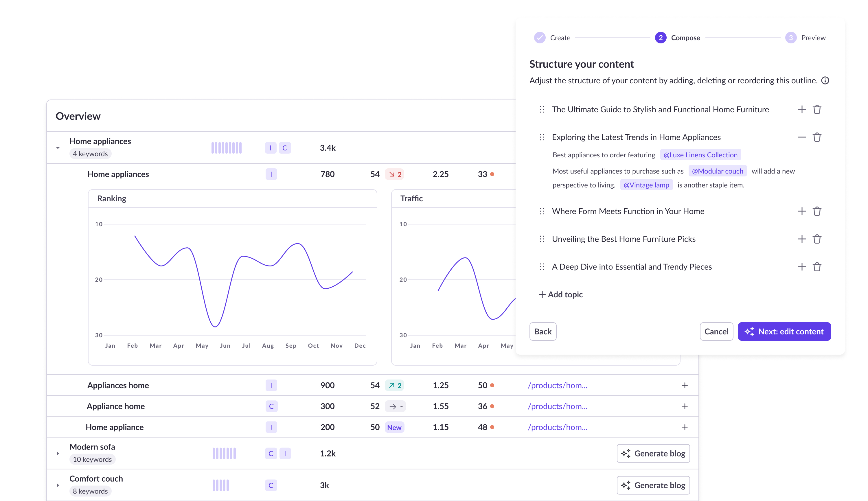Collapse the Home appliances keyword group
The width and height of the screenshot is (868, 501).
(58, 148)
